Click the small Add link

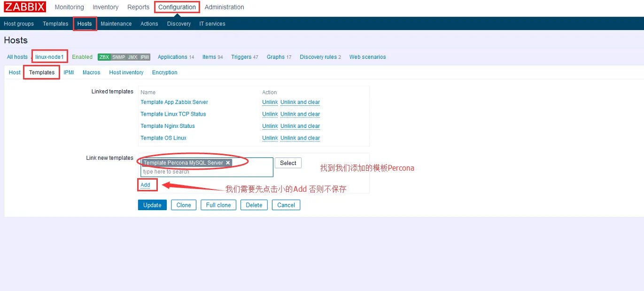145,185
